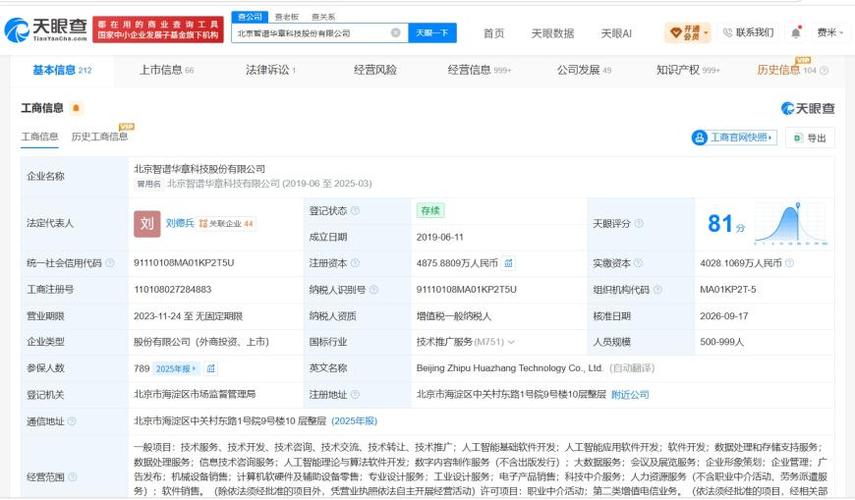
Task: Click the 81分 score distribution chart
Action: (x=791, y=224)
